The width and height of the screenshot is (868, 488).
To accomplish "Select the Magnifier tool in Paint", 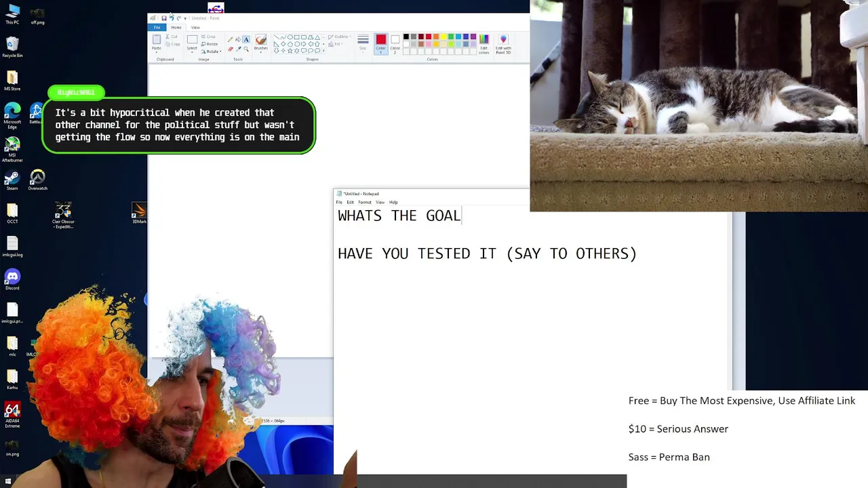I will click(x=246, y=49).
